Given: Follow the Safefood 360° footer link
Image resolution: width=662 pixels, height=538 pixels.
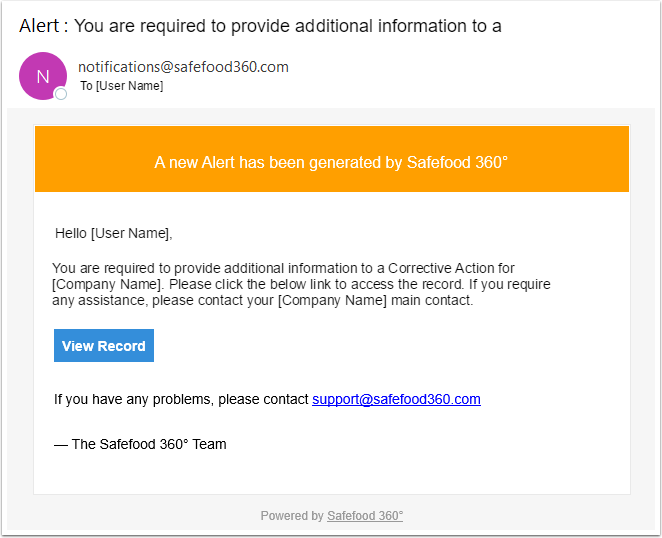Looking at the screenshot, I should pyautogui.click(x=365, y=516).
